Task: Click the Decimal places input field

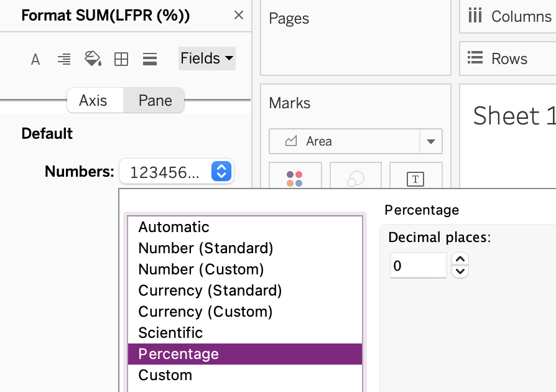Action: 418,266
